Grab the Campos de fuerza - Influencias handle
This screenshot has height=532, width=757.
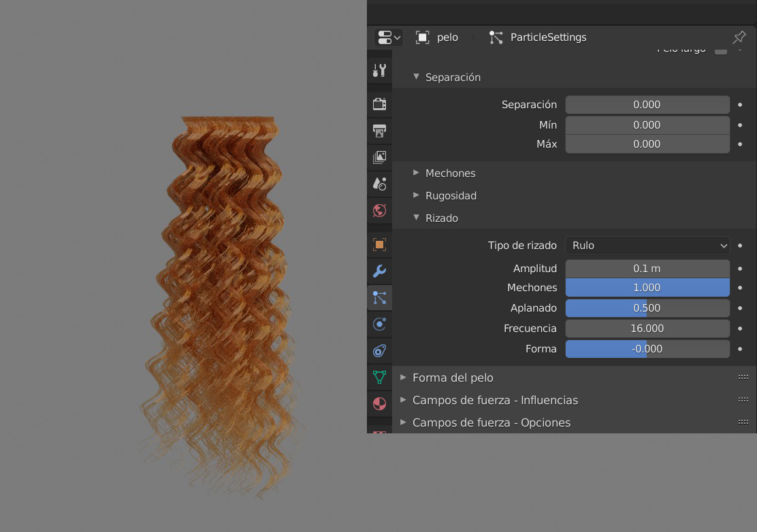pos(743,400)
